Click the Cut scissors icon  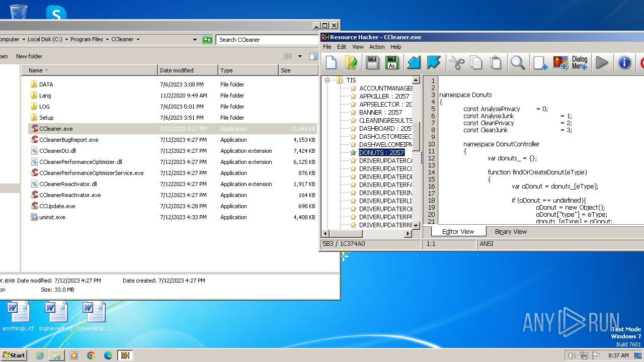click(x=456, y=62)
